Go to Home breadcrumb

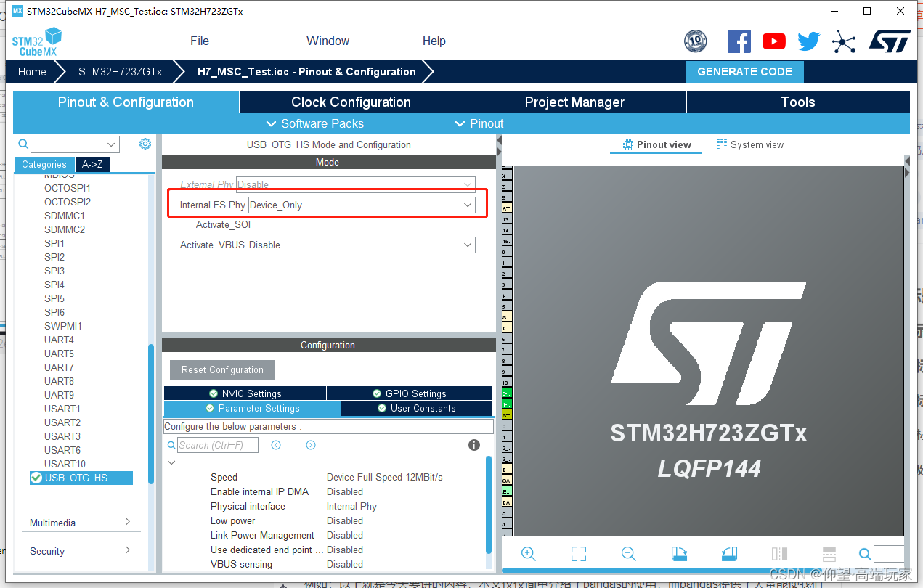[x=32, y=72]
